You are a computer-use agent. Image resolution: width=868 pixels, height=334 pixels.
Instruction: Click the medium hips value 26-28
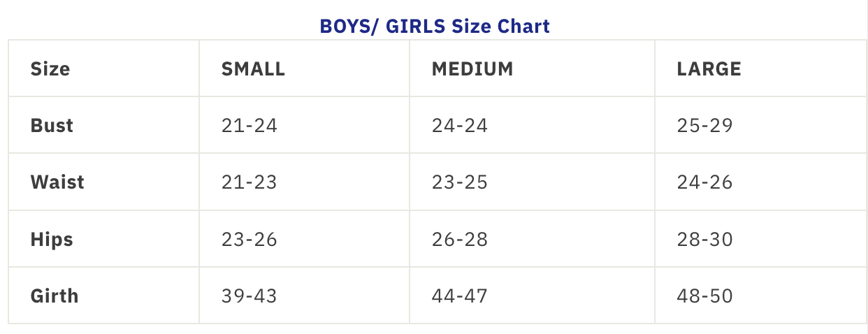click(x=460, y=240)
